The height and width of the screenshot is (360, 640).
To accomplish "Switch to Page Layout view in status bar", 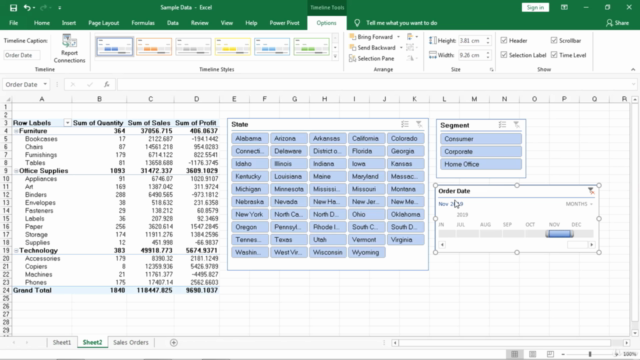I will pos(532,354).
